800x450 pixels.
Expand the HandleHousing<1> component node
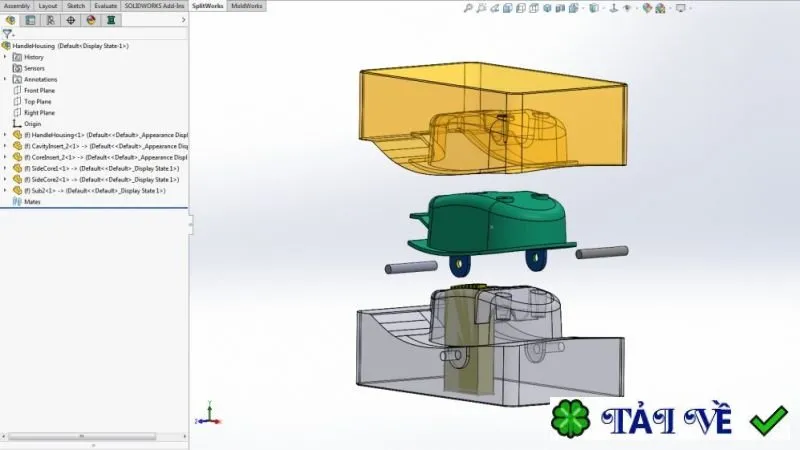(x=5, y=135)
